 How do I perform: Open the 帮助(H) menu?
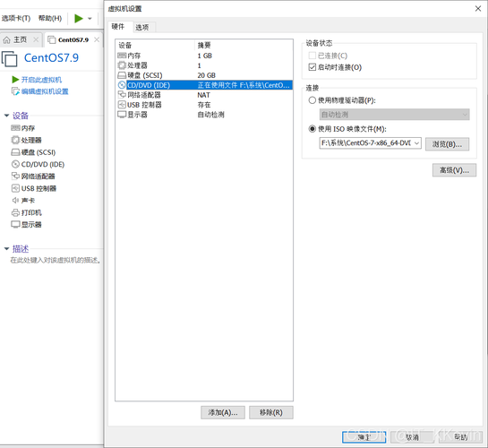tap(50, 19)
